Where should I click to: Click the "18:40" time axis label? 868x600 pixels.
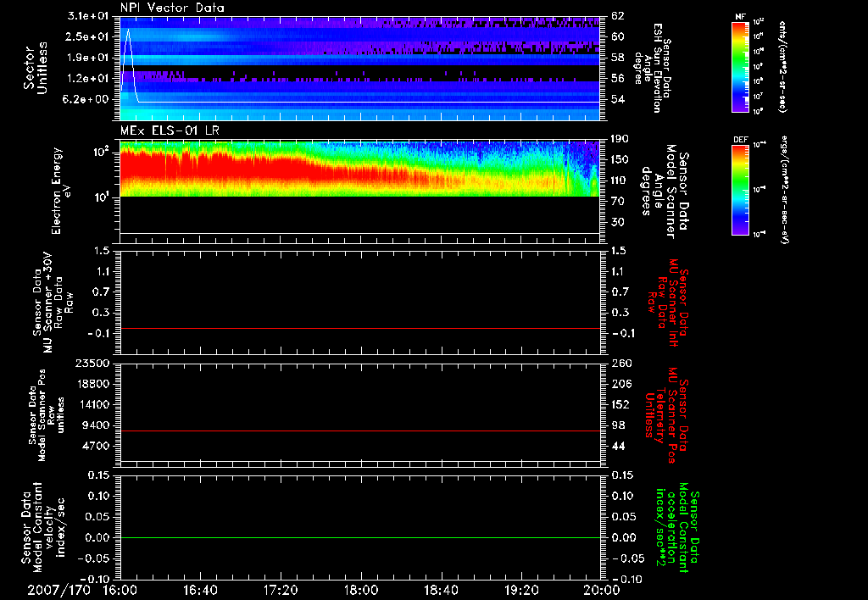[x=441, y=590]
